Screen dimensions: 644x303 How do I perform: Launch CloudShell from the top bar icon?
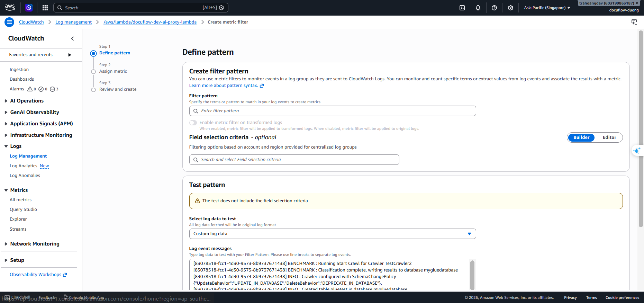(x=462, y=8)
